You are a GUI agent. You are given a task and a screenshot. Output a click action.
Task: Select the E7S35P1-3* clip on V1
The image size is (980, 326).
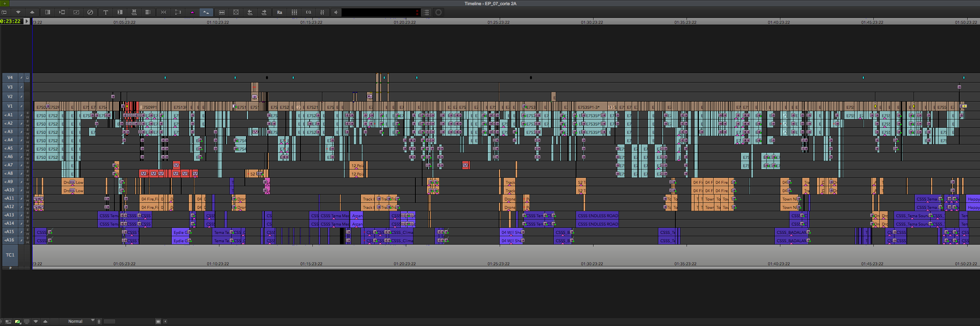(x=592, y=107)
